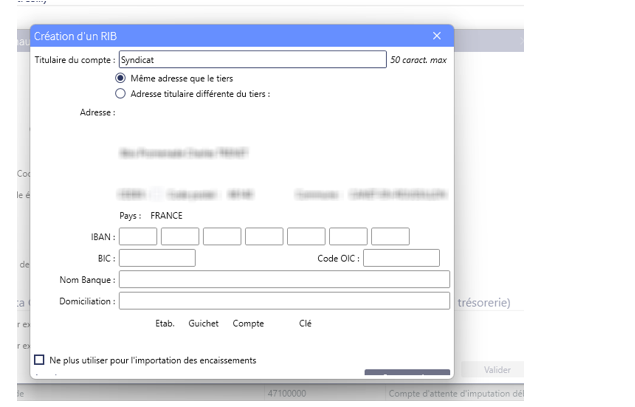Select the Domiciliation text field
This screenshot has height=407, width=635.
tap(284, 301)
